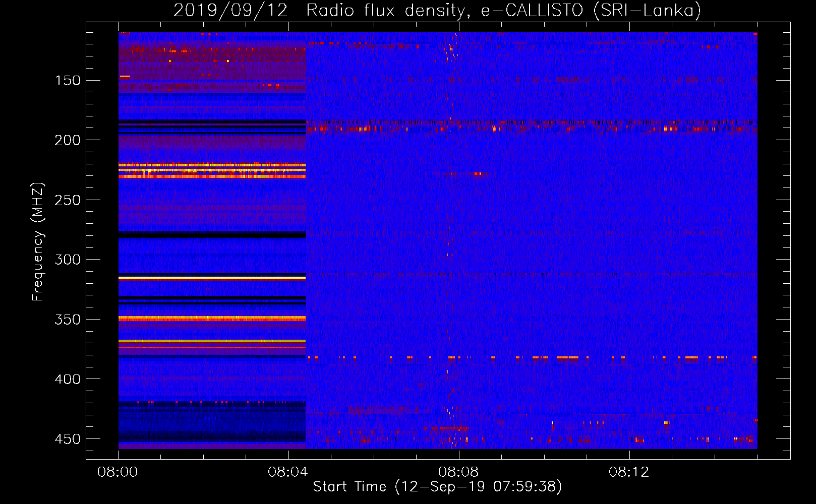
Task: Click the plot title mentioning e-CALLISTO (SRI-Lanka)
Action: pos(437,10)
